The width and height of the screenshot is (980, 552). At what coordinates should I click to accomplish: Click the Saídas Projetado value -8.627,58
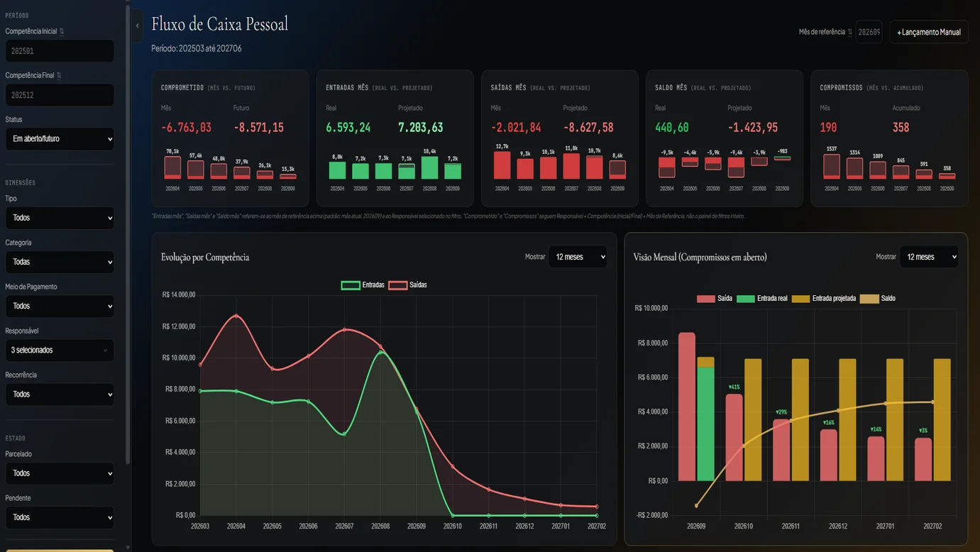coord(588,128)
